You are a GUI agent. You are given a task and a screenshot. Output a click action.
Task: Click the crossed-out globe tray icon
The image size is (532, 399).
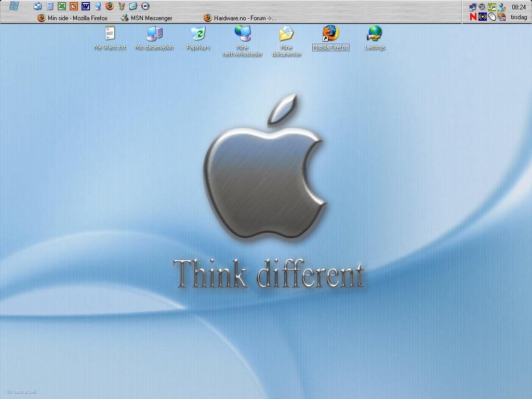click(x=501, y=17)
